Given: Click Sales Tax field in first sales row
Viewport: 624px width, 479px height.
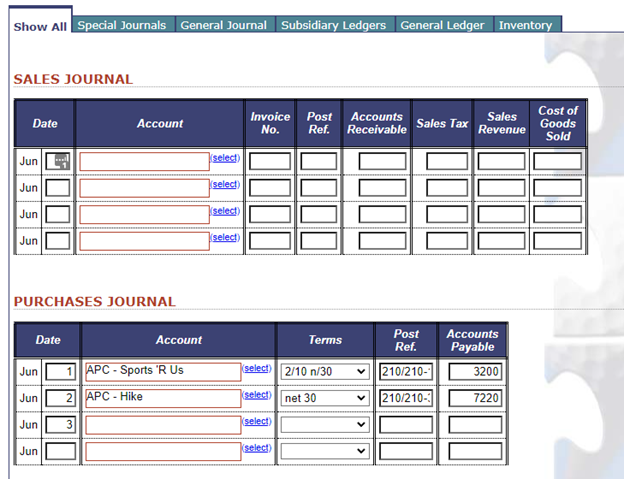Looking at the screenshot, I should point(447,162).
